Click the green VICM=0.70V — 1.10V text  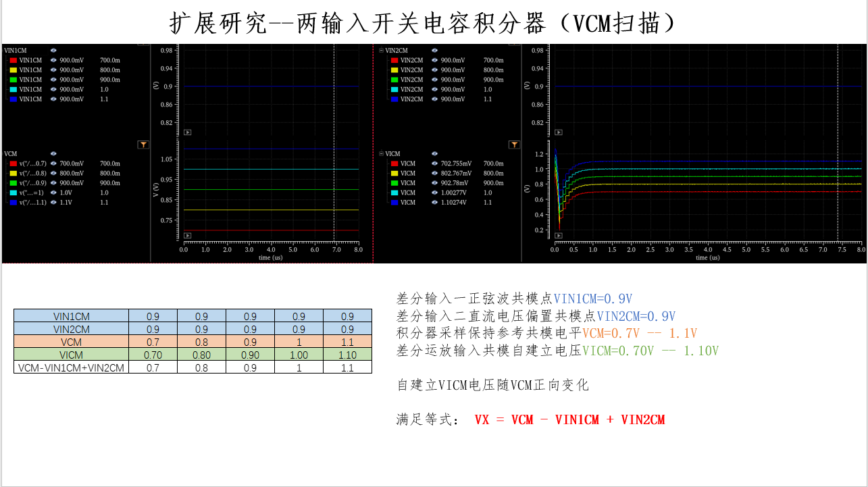tap(650, 351)
